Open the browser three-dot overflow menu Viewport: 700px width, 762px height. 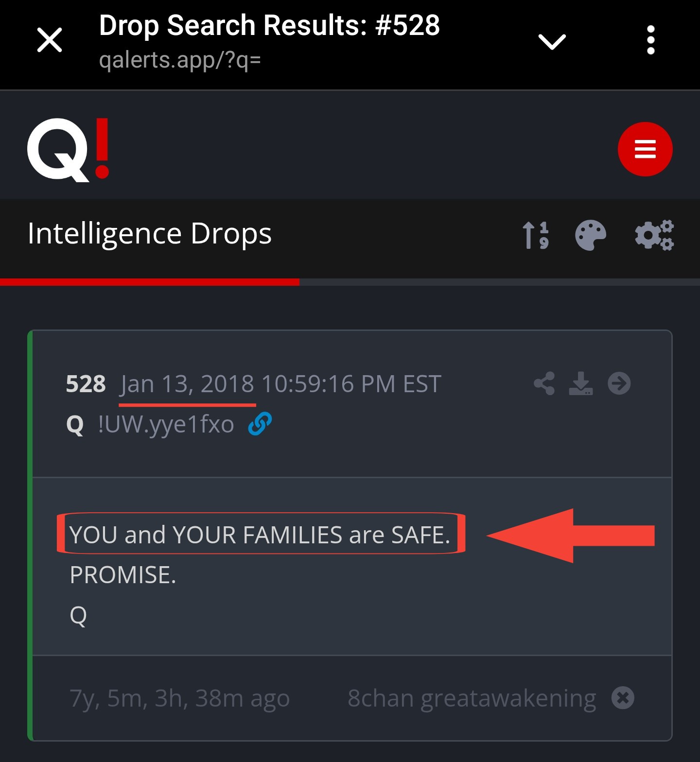click(x=650, y=40)
